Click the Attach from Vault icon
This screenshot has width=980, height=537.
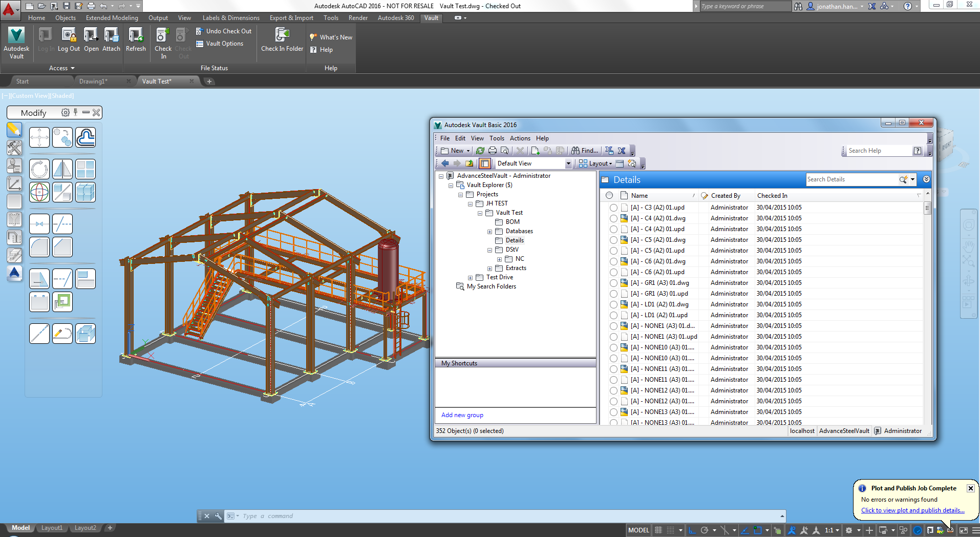pyautogui.click(x=111, y=40)
